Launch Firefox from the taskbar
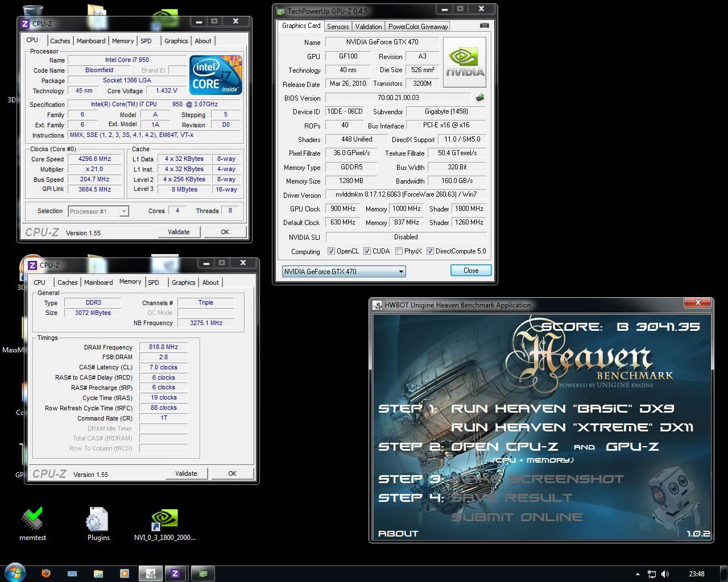 [46, 573]
